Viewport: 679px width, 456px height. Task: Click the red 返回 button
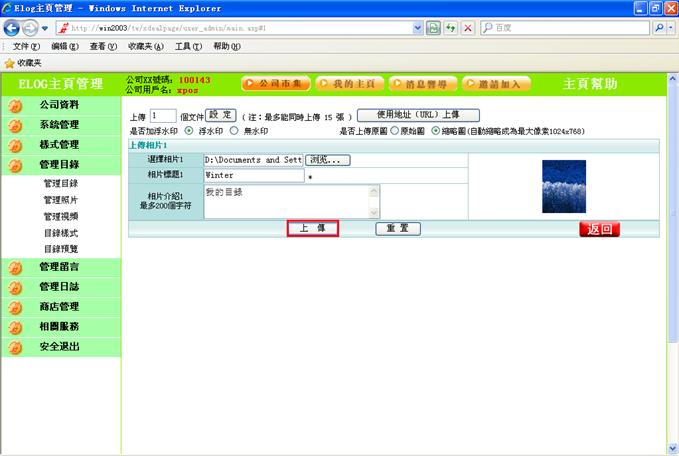599,229
